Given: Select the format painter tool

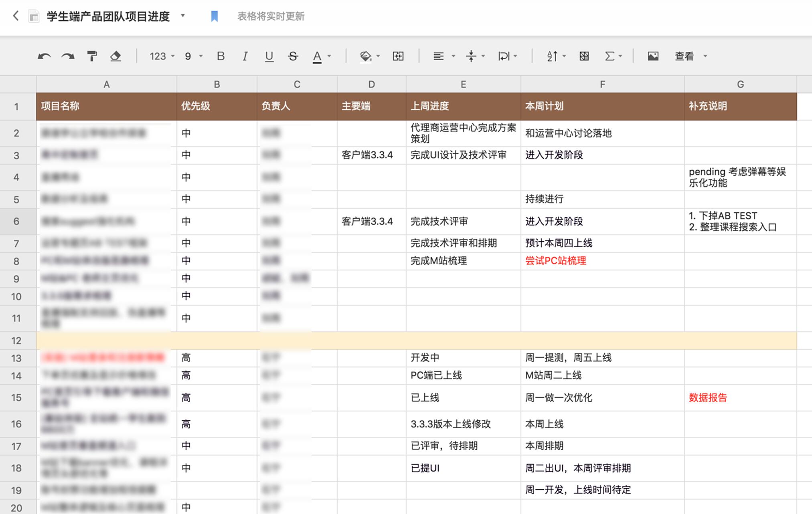Looking at the screenshot, I should [92, 56].
